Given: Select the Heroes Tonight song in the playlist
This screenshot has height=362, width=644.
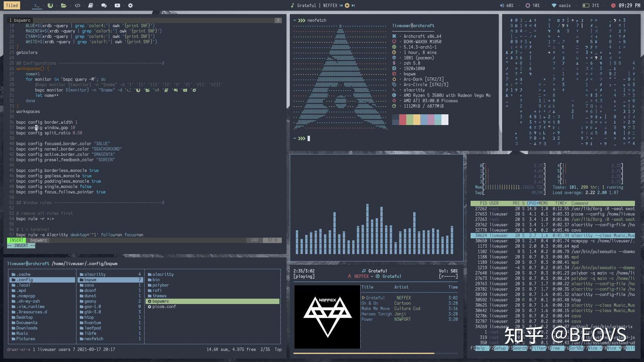Looking at the screenshot, I should point(376,314).
